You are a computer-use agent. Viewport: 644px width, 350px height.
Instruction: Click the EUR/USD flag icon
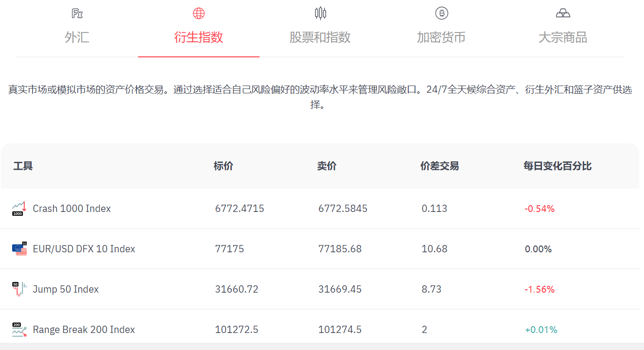[x=19, y=249]
